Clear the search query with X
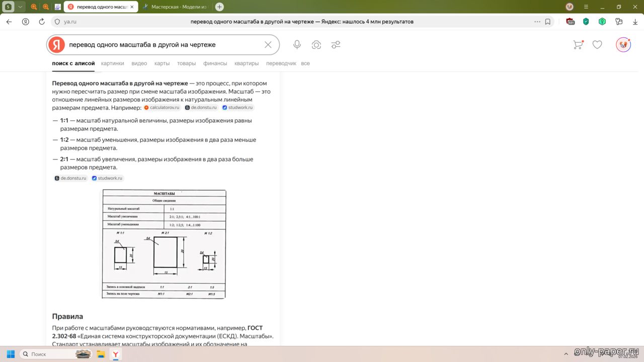The height and width of the screenshot is (362, 644). (x=268, y=45)
